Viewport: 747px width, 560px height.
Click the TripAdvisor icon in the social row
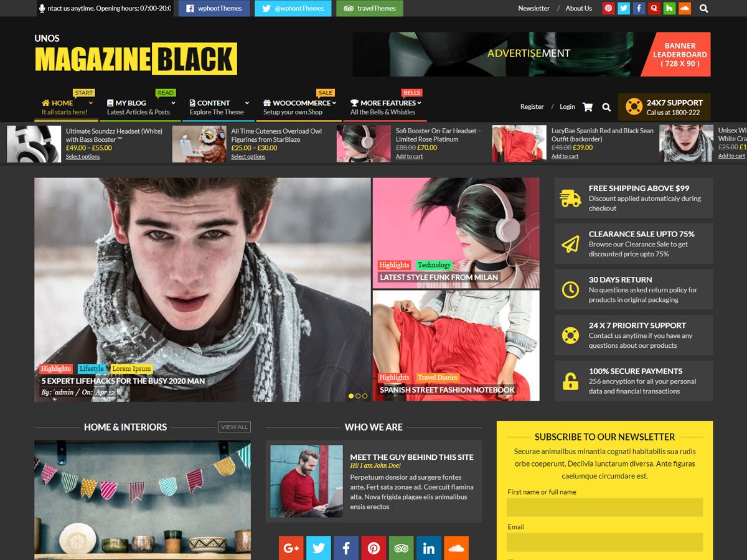[402, 548]
